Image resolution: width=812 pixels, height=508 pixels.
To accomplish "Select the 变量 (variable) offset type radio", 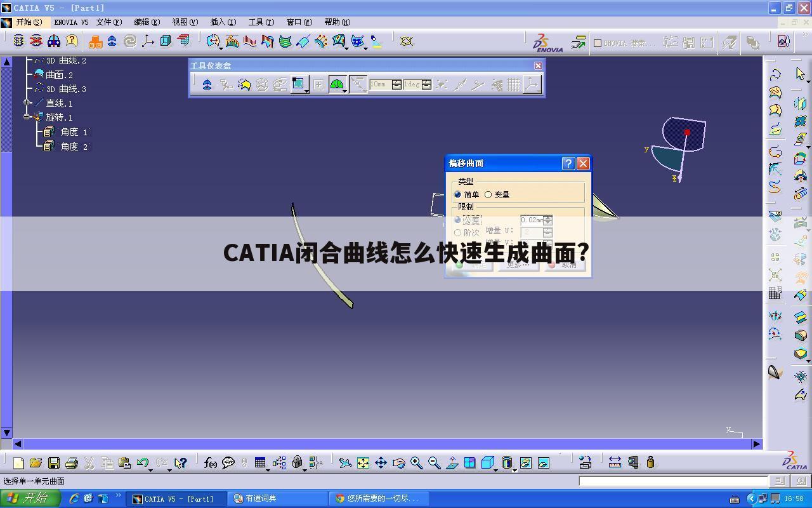I will pyautogui.click(x=488, y=194).
